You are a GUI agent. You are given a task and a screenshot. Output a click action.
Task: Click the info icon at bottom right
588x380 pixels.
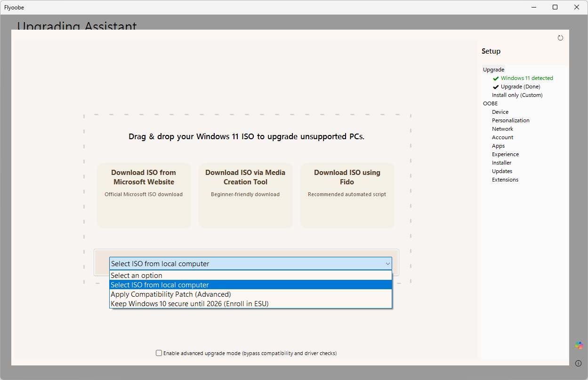point(579,363)
